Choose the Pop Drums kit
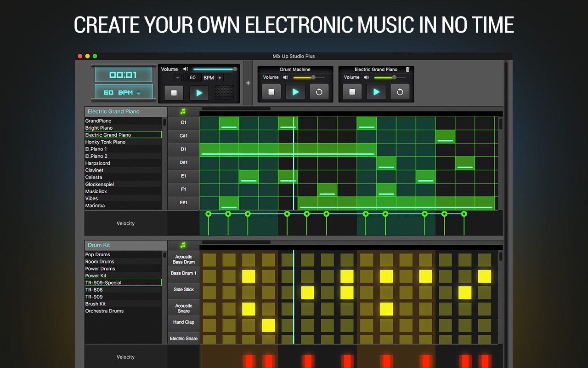This screenshot has width=588, height=368. tap(123, 254)
